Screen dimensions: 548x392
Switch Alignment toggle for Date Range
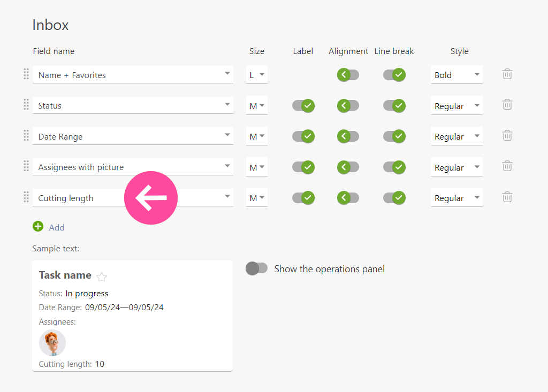pyautogui.click(x=348, y=136)
